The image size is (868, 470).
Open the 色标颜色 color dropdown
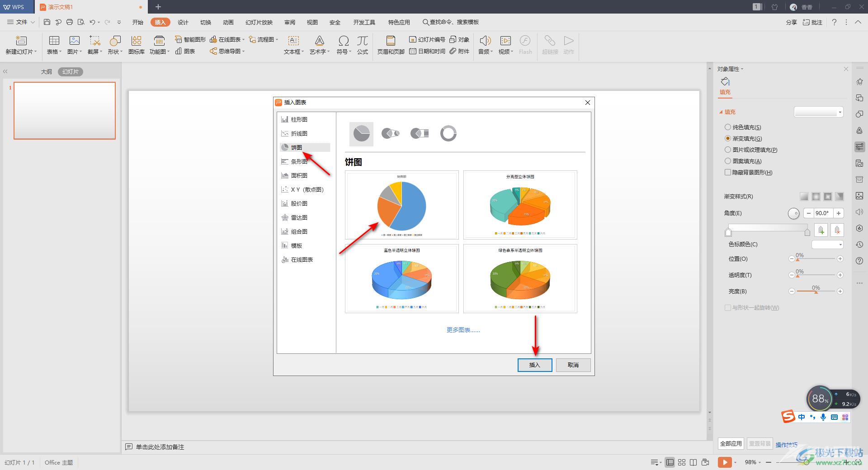828,244
